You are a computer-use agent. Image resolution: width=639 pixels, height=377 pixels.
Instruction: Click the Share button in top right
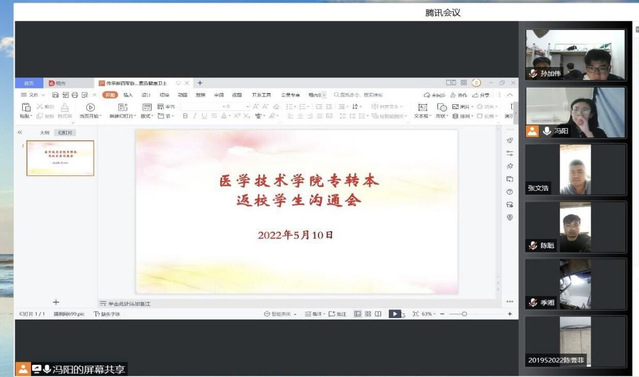pos(481,95)
